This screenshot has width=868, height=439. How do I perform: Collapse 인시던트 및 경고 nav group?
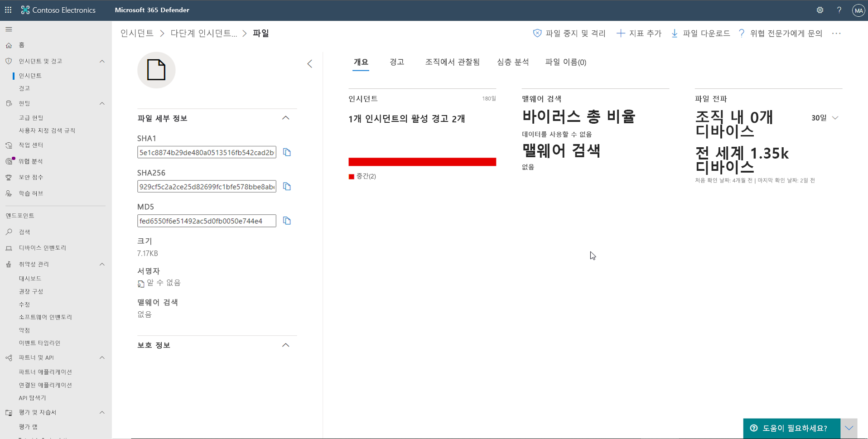[x=102, y=61]
